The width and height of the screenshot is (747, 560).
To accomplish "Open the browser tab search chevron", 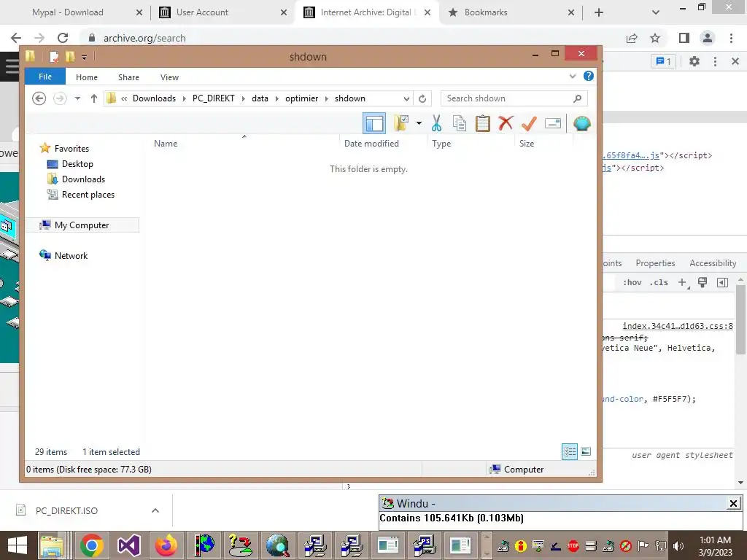I will pyautogui.click(x=656, y=13).
